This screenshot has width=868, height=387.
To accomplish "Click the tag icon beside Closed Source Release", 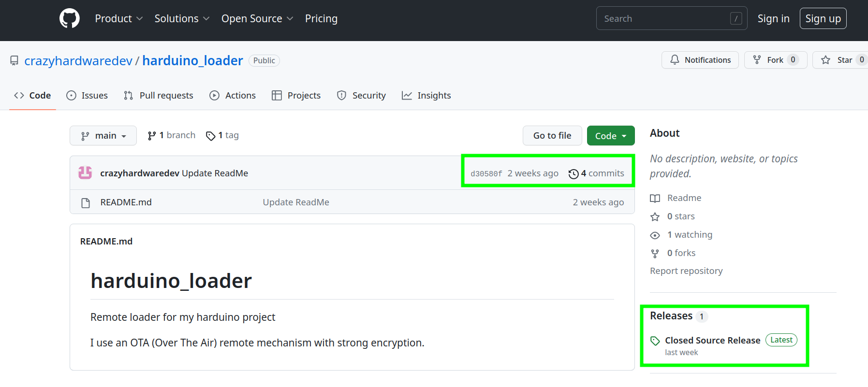I will point(655,341).
